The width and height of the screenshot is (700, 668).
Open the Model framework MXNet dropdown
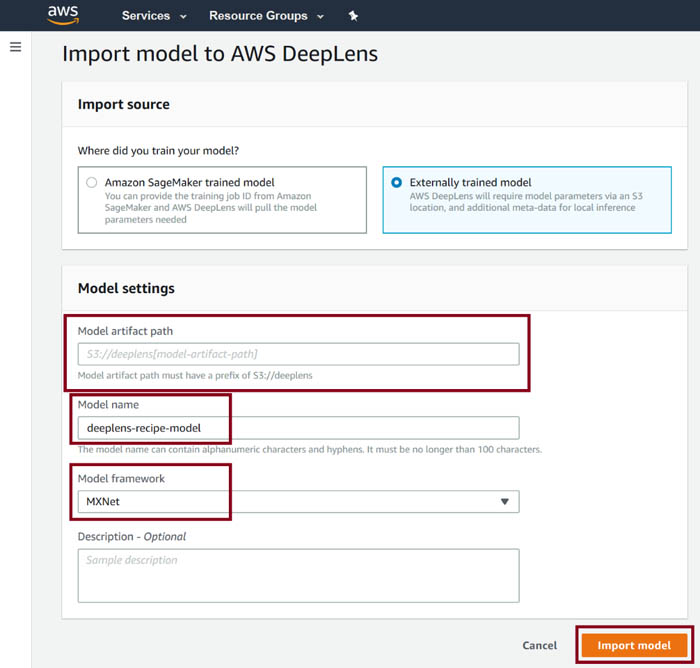(x=298, y=501)
